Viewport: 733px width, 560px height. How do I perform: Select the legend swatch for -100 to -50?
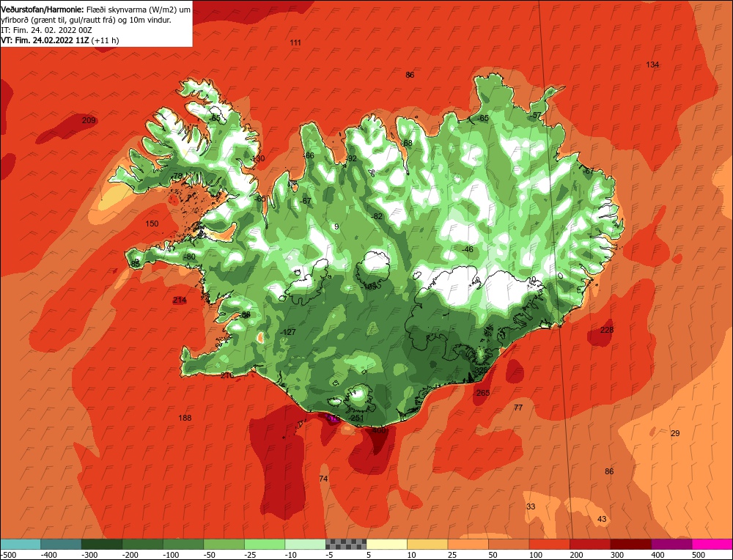(x=183, y=544)
